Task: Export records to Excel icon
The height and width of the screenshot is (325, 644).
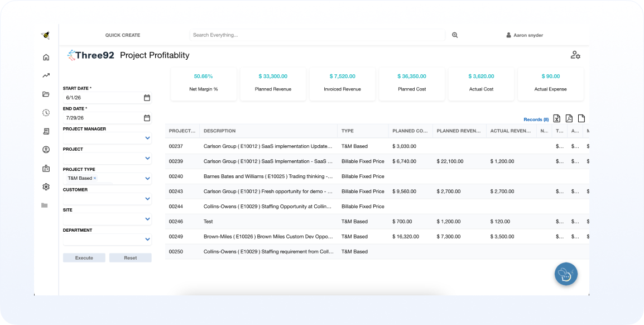Action: (x=556, y=119)
